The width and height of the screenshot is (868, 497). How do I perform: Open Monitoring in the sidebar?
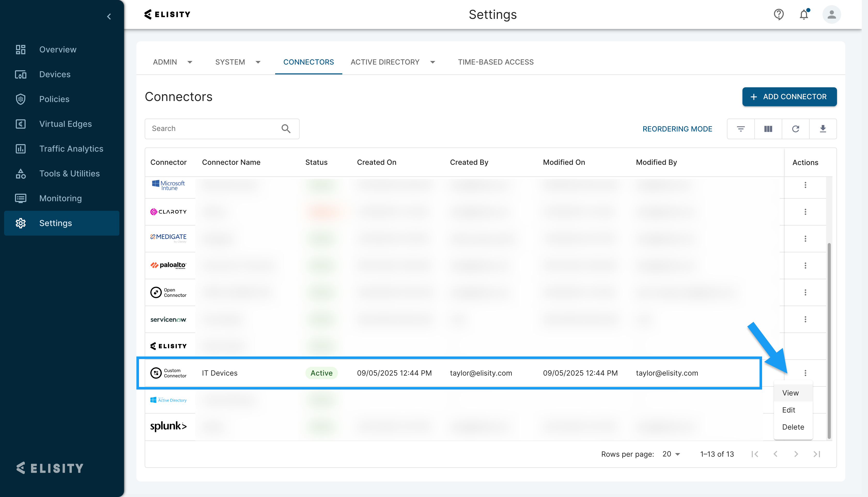[62, 198]
